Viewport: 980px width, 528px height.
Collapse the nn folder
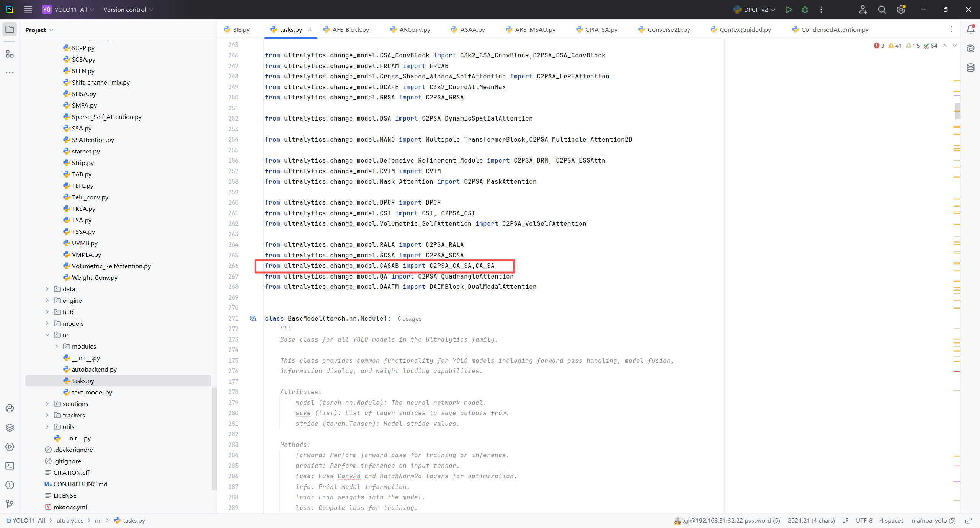(47, 335)
